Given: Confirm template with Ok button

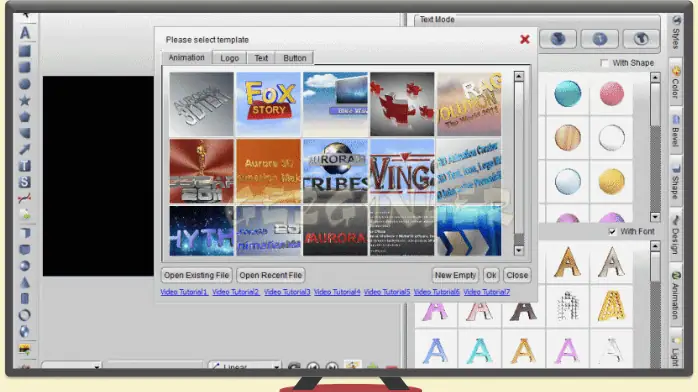Looking at the screenshot, I should pos(491,275).
